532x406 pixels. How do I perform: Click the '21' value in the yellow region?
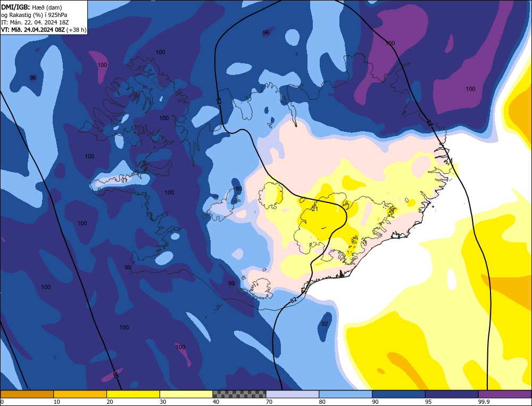pos(315,209)
